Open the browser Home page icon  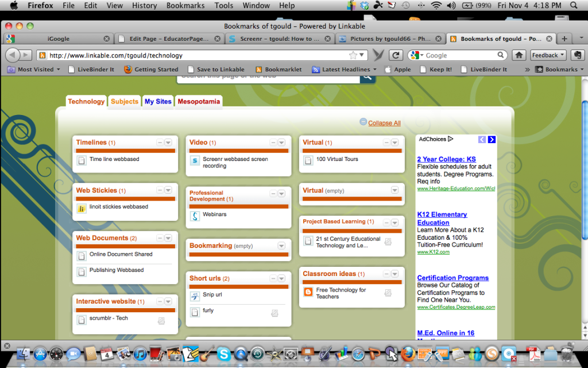(x=519, y=55)
